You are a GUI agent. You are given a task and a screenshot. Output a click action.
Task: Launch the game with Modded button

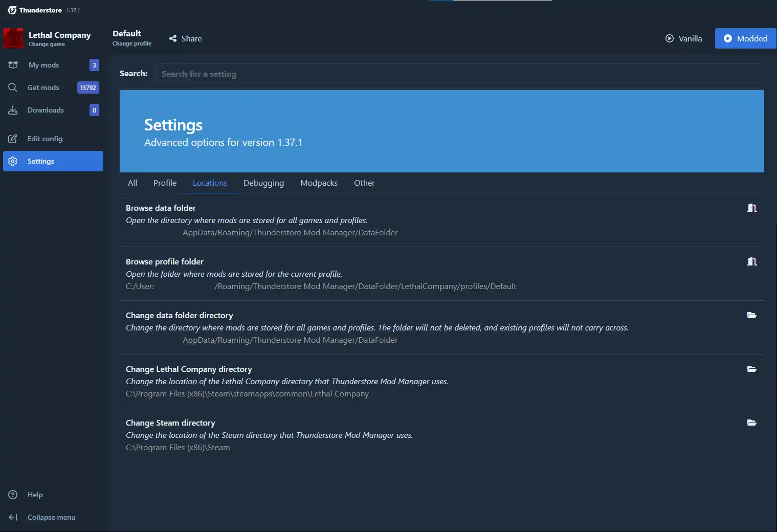point(745,38)
